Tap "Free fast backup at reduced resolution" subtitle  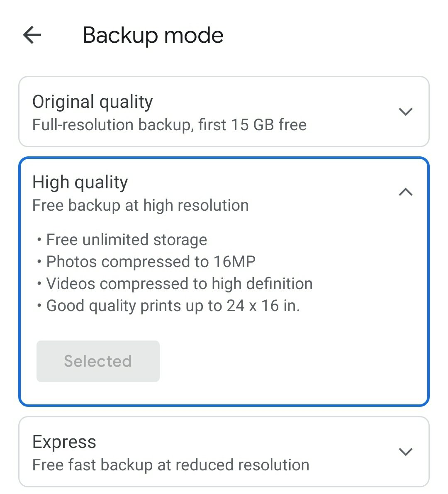pyautogui.click(x=170, y=465)
